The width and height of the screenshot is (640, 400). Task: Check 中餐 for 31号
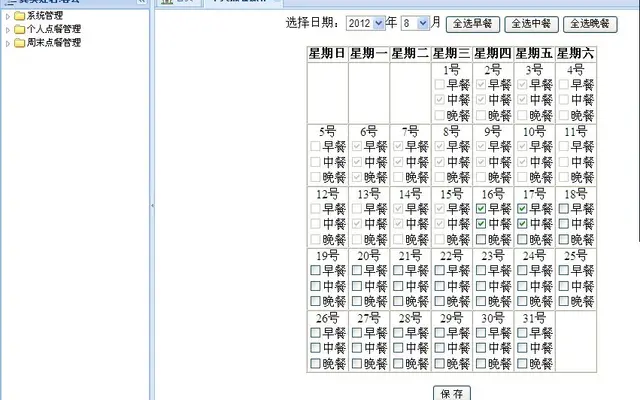click(x=522, y=348)
